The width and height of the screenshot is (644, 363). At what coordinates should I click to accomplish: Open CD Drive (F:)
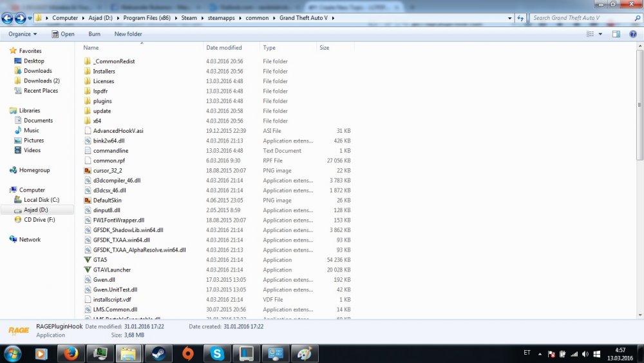tap(39, 219)
